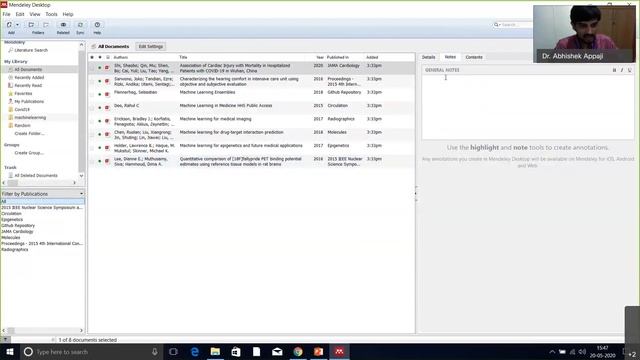This screenshot has height=360, width=640.
Task: Open the PDF icon for Chen, Ruolan row
Action: (x=107, y=134)
